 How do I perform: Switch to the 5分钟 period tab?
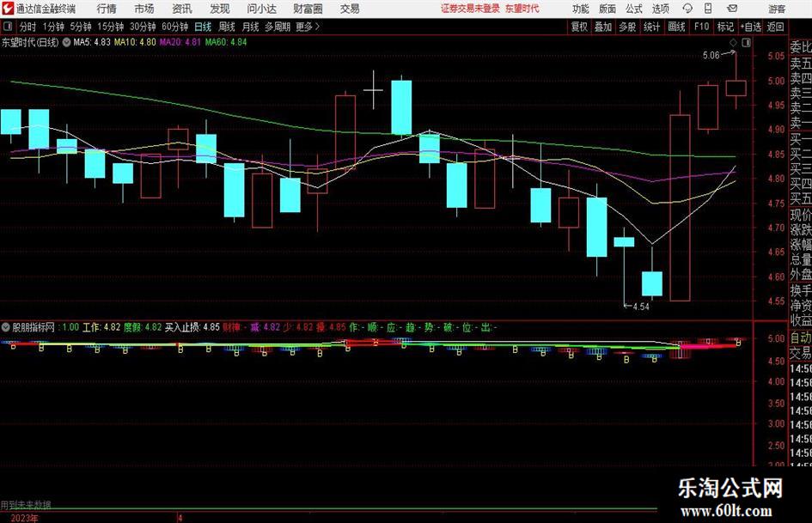[81, 27]
